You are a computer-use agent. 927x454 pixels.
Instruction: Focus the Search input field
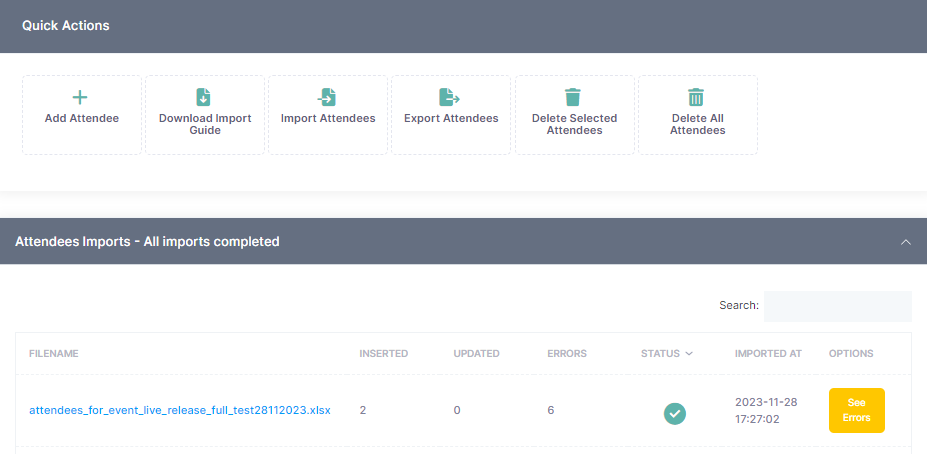(x=837, y=306)
